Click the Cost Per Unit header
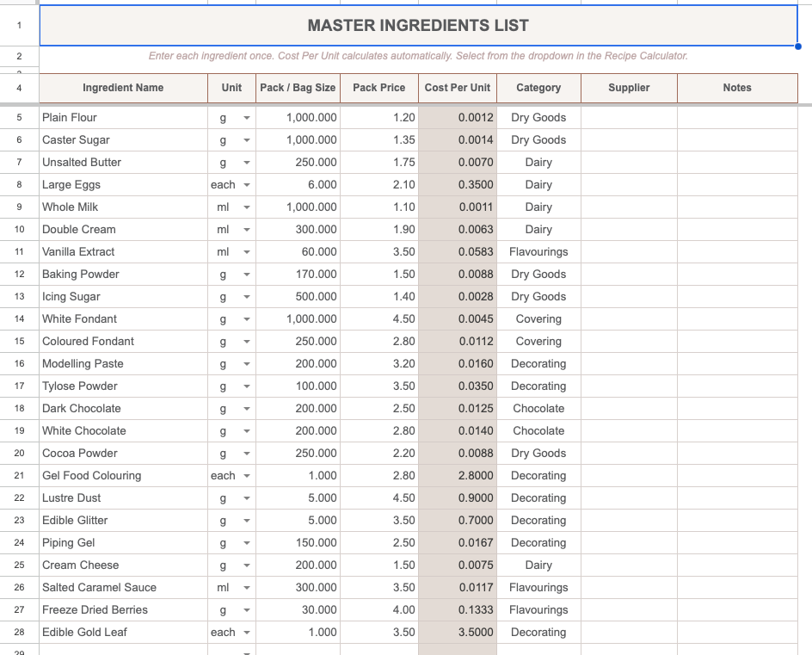This screenshot has width=812, height=655. pos(458,88)
